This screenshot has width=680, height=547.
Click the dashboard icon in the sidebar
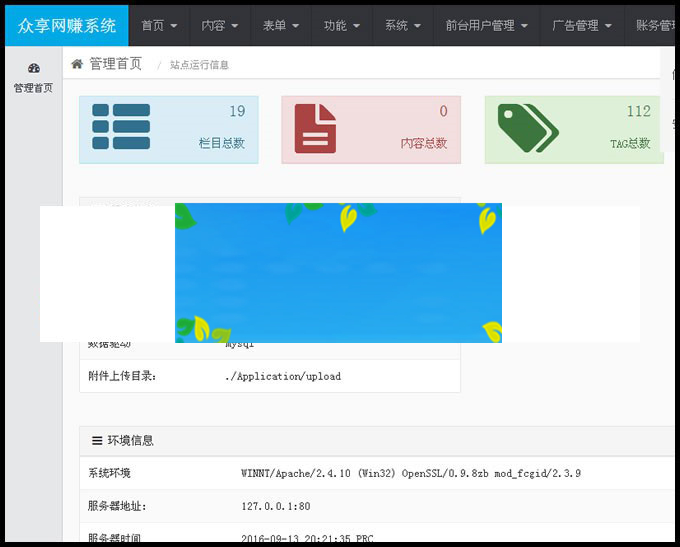point(33,68)
